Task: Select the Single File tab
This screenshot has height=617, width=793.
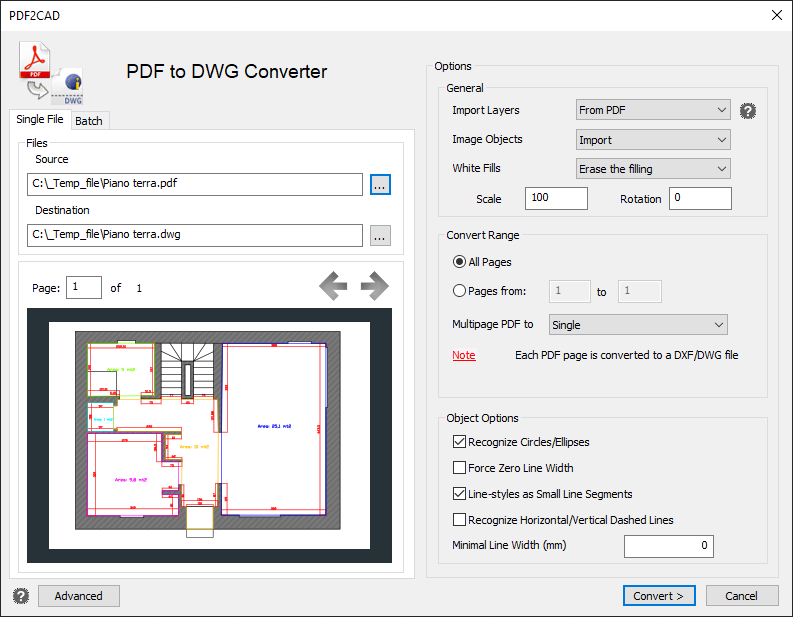Action: click(x=40, y=120)
